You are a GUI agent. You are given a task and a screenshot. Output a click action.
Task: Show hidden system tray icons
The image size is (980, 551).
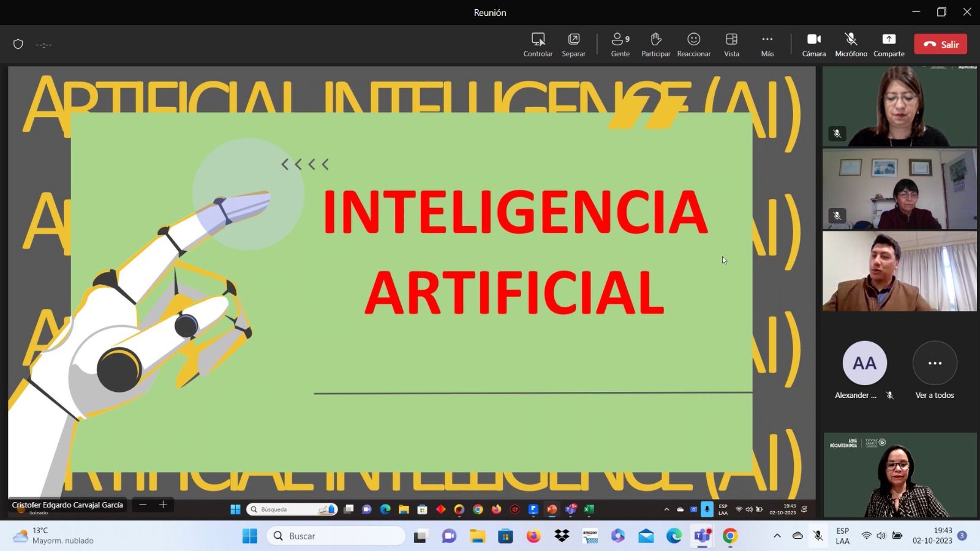coord(777,536)
